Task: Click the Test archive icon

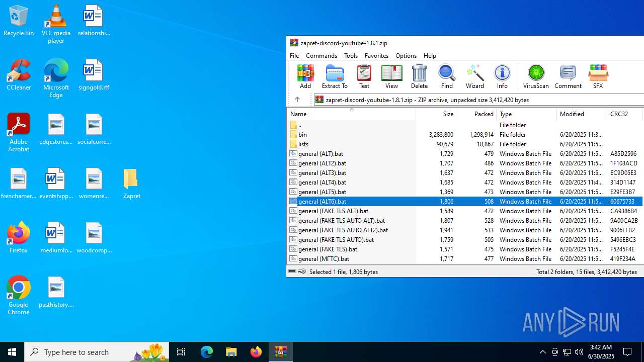Action: (364, 76)
